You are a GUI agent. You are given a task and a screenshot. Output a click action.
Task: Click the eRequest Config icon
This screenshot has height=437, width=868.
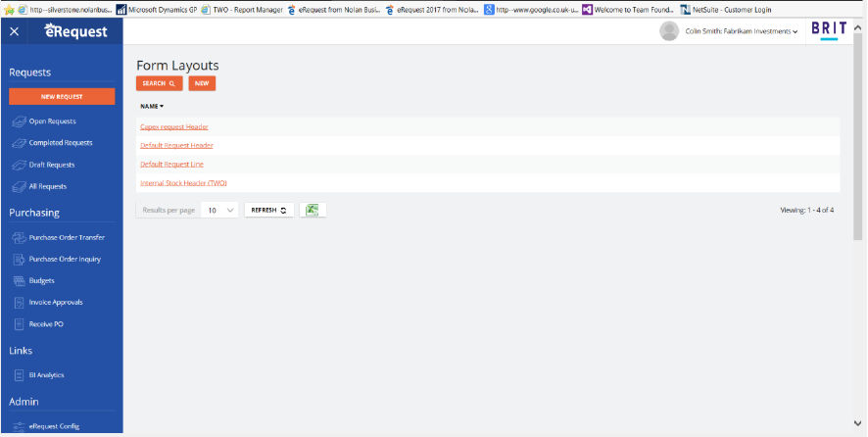[x=19, y=426]
